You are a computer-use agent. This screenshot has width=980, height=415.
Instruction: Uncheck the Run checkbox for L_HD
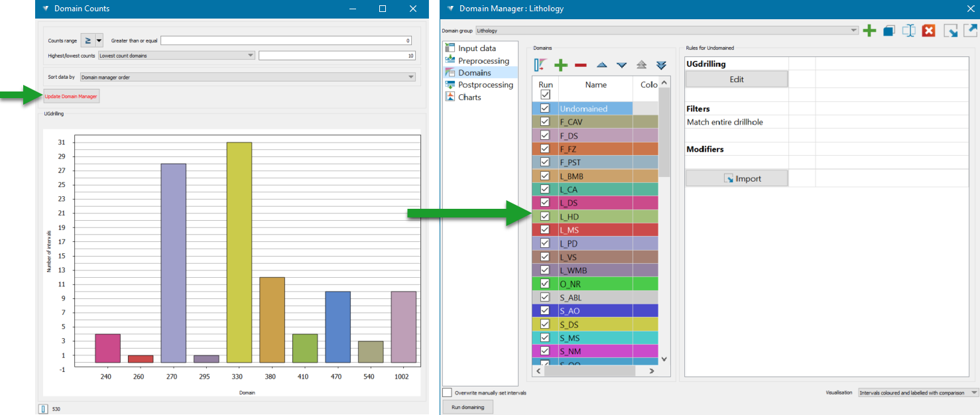(545, 216)
